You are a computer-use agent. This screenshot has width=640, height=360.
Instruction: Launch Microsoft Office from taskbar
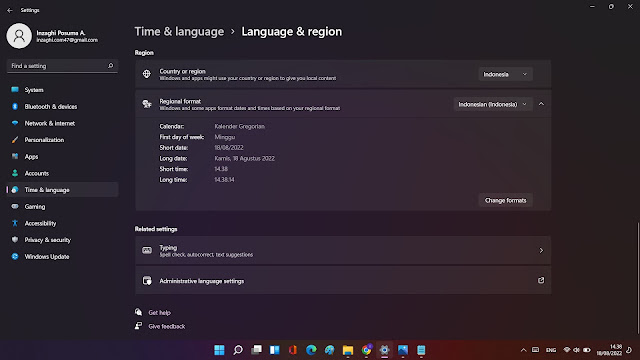point(293,350)
